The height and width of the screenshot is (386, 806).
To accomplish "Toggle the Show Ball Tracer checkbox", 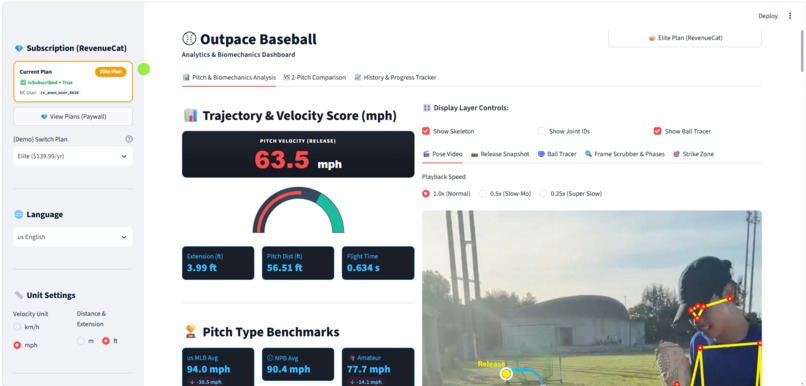I will (657, 131).
